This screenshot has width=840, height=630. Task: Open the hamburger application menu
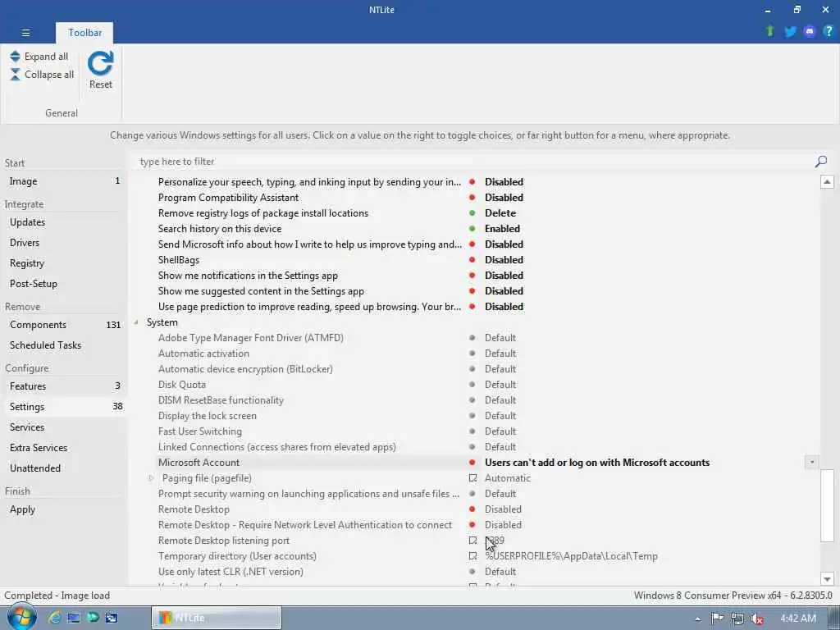pos(25,33)
